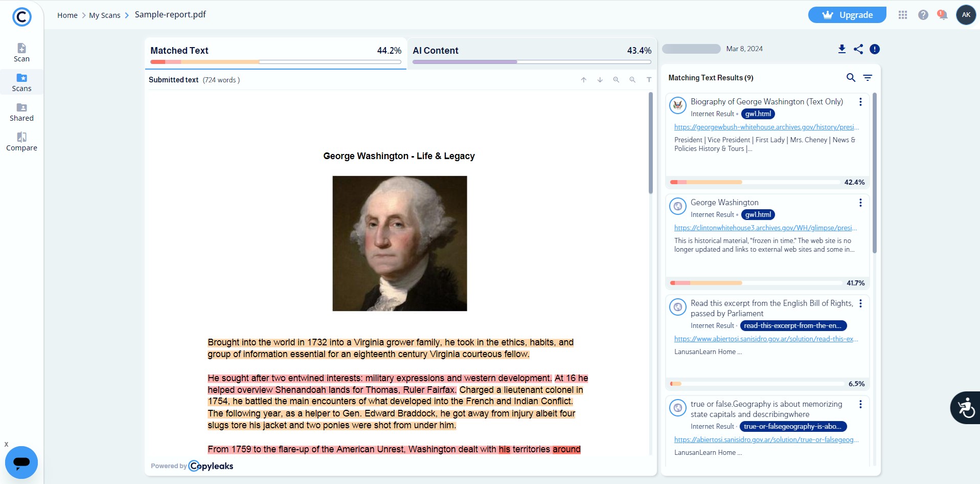
Task: Click the 'George Washington - Life & Legacy' document heading
Action: tap(399, 156)
